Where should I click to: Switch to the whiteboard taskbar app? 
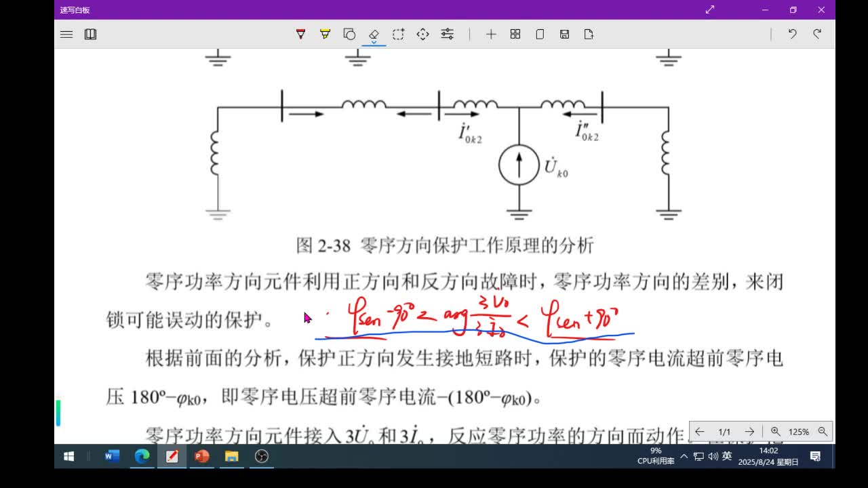coord(172,456)
